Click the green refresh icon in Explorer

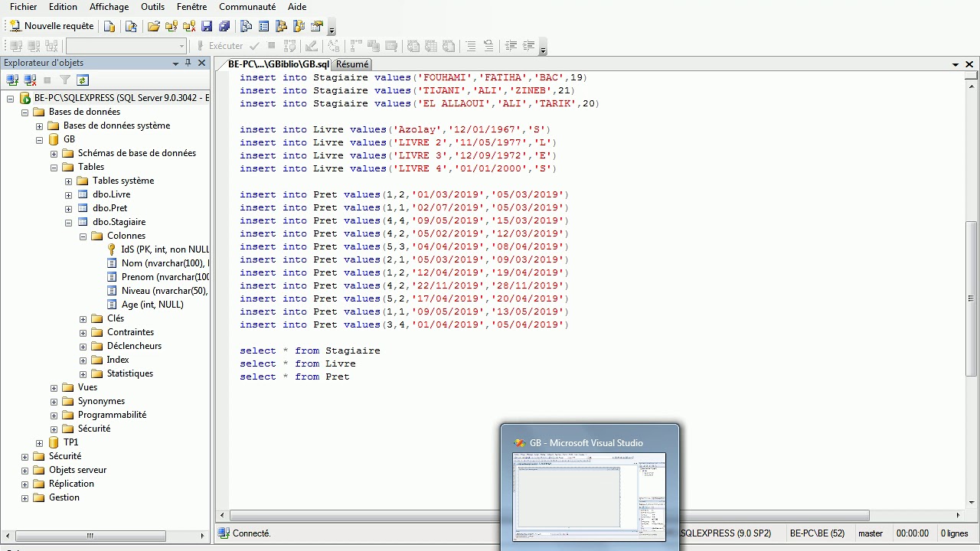tap(83, 80)
